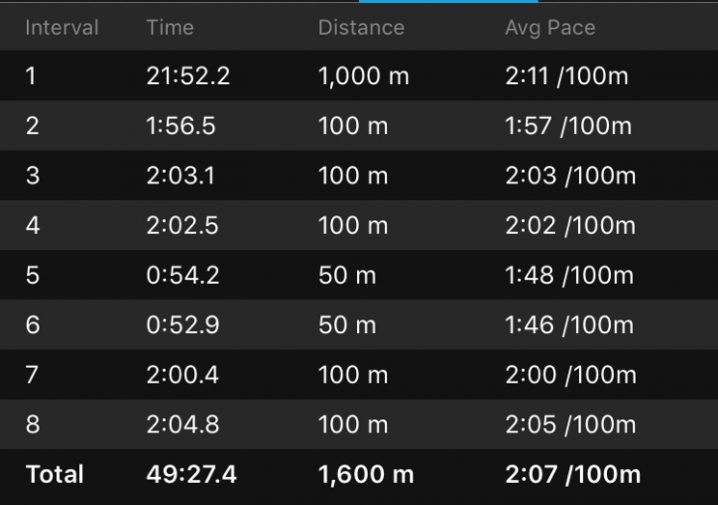Select interval 8 row number
718x505 pixels.
pos(33,424)
